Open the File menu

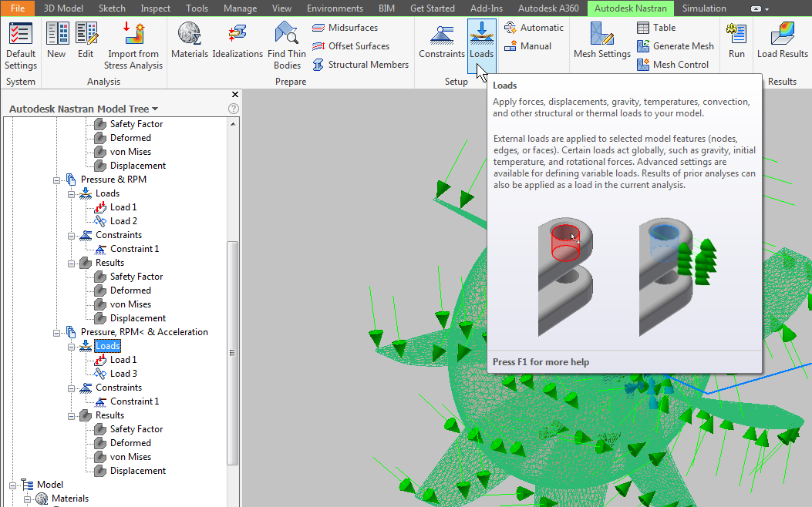point(18,8)
